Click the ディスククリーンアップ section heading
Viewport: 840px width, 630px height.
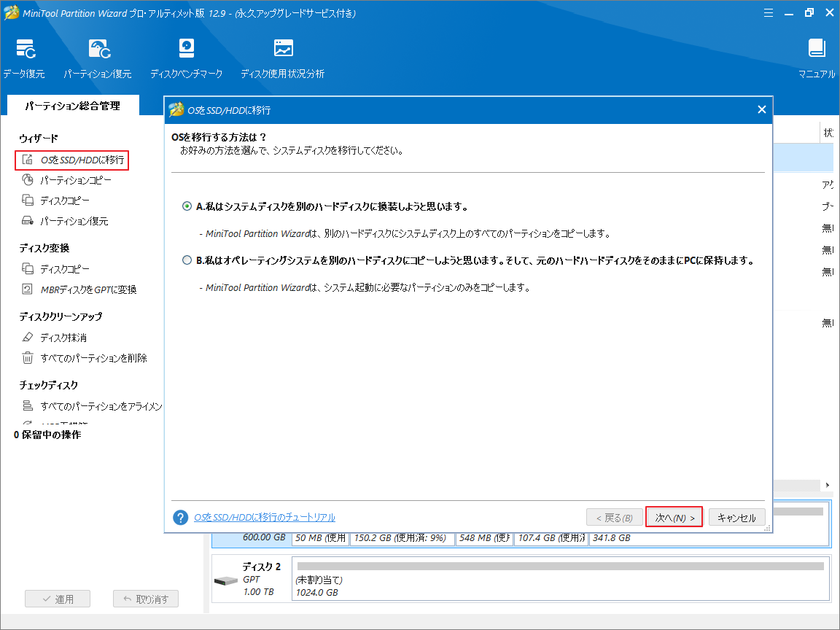[61, 316]
